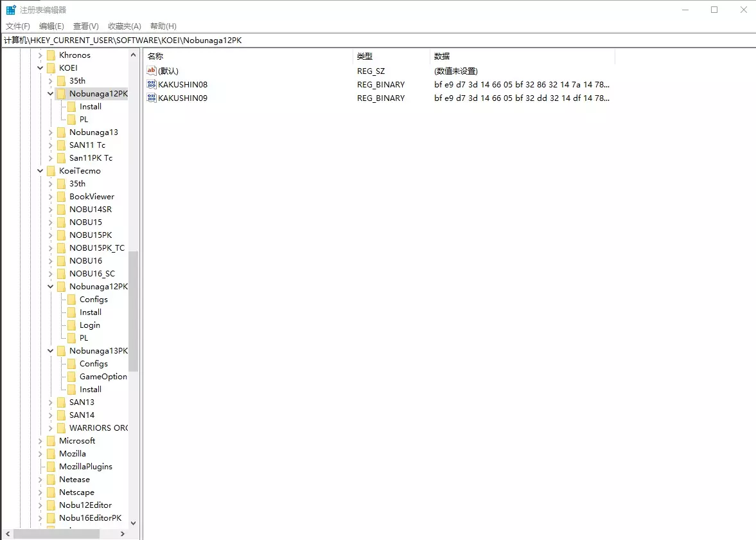Click the Mozilla folder icon

click(51, 454)
